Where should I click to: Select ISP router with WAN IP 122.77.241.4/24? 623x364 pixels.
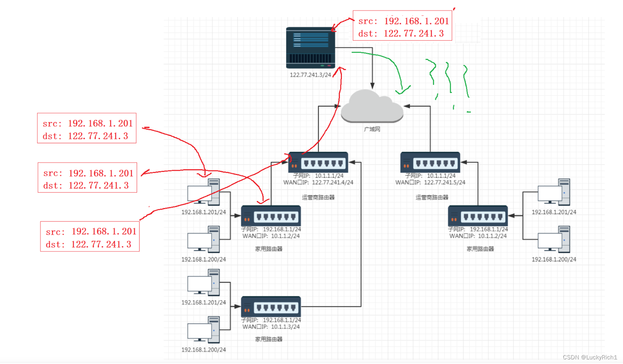(318, 162)
